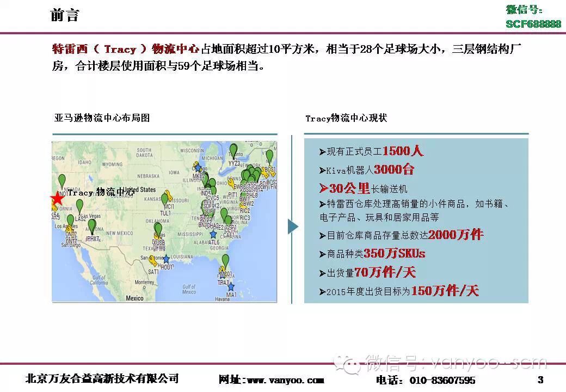Click the Gulf of California map label
The width and height of the screenshot is (566, 392).
click(99, 280)
